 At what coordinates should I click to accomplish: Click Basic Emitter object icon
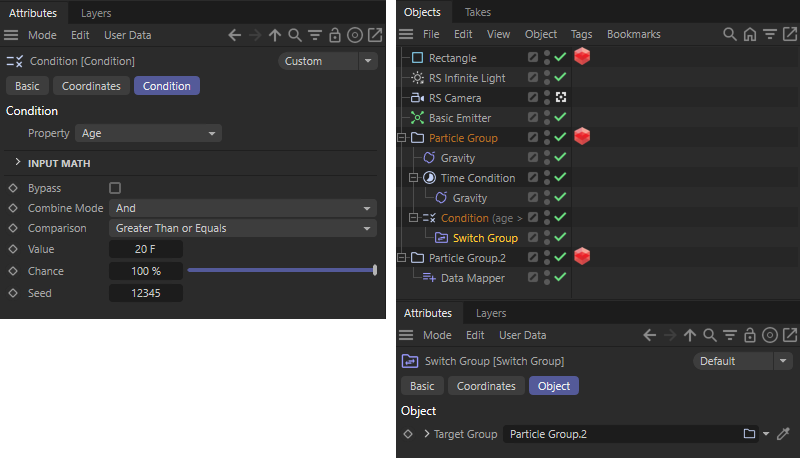point(417,118)
